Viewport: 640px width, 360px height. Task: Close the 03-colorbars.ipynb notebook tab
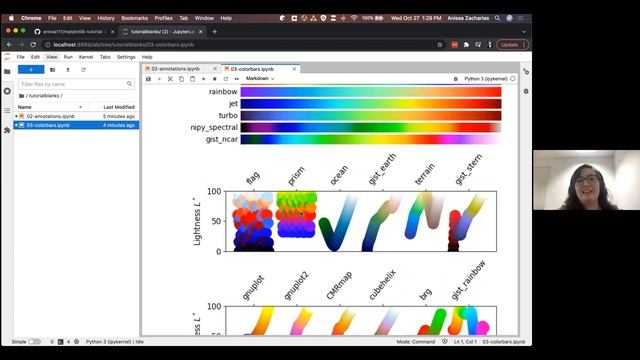[x=294, y=69]
